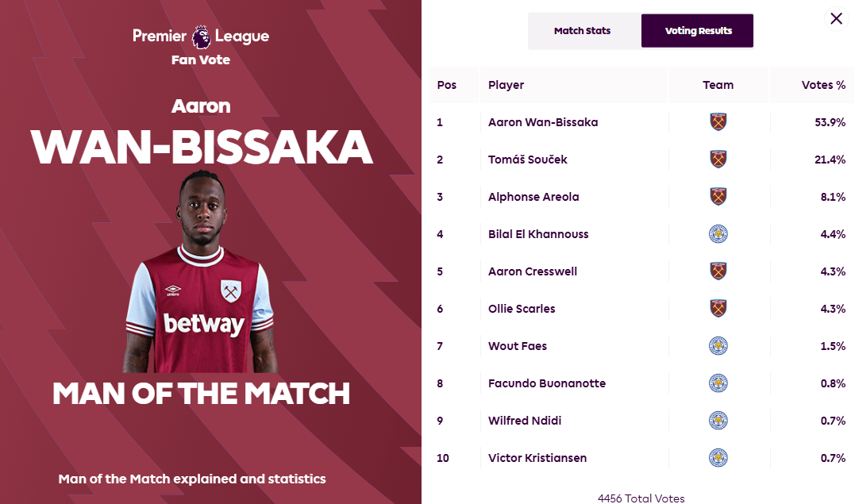
Task: Click Leicester crest in Wilfred Ndidi row
Action: point(718,421)
